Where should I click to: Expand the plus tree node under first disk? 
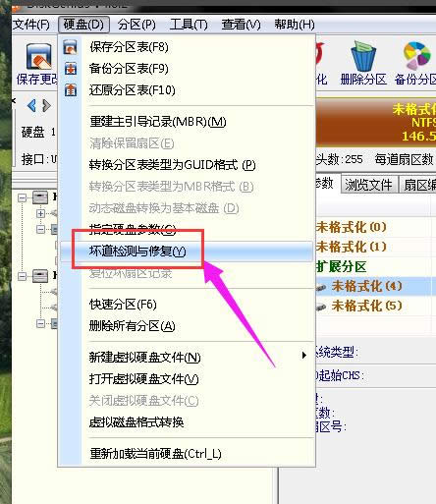click(40, 213)
